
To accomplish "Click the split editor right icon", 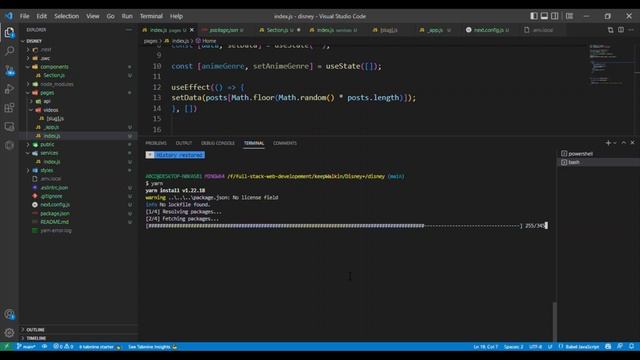I will click(621, 30).
